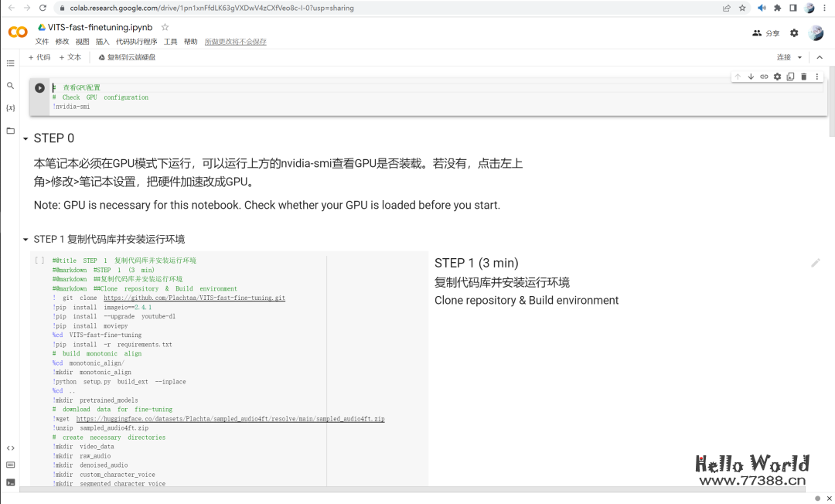Star the VITS-fast-finetuning notebook

pyautogui.click(x=164, y=26)
